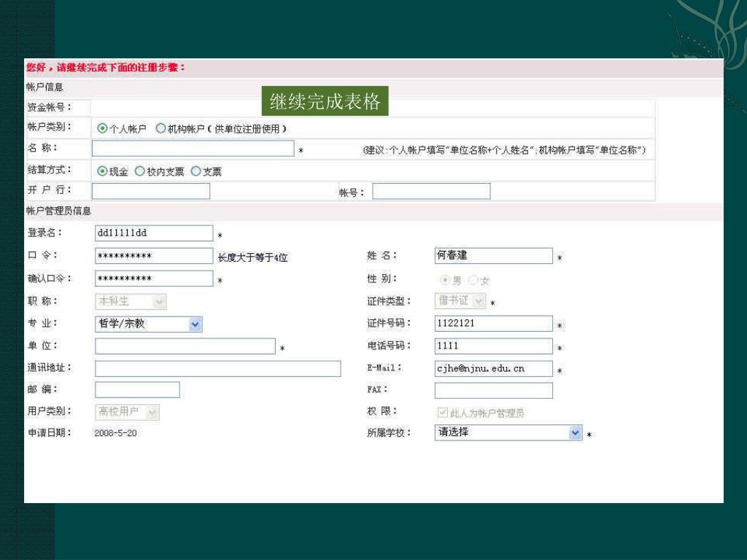The width and height of the screenshot is (747, 560).
Task: Click the 邮编 input field
Action: (137, 389)
